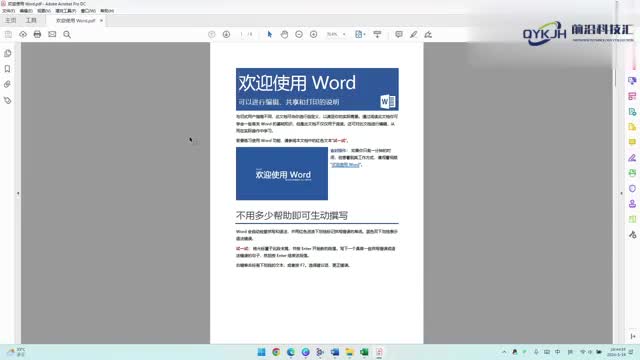Open the green printer-shaped right-pane tool
Viewport: 640px width, 360px height.
point(632,173)
